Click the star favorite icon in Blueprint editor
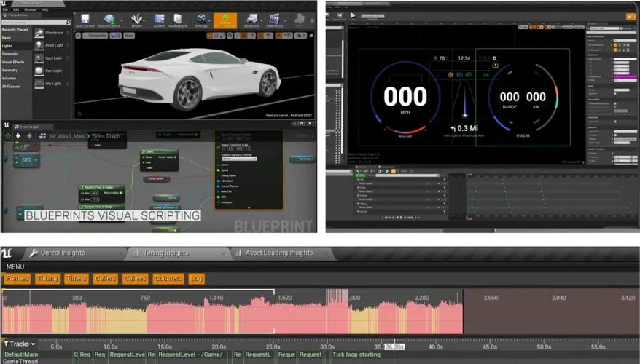 coord(8,135)
